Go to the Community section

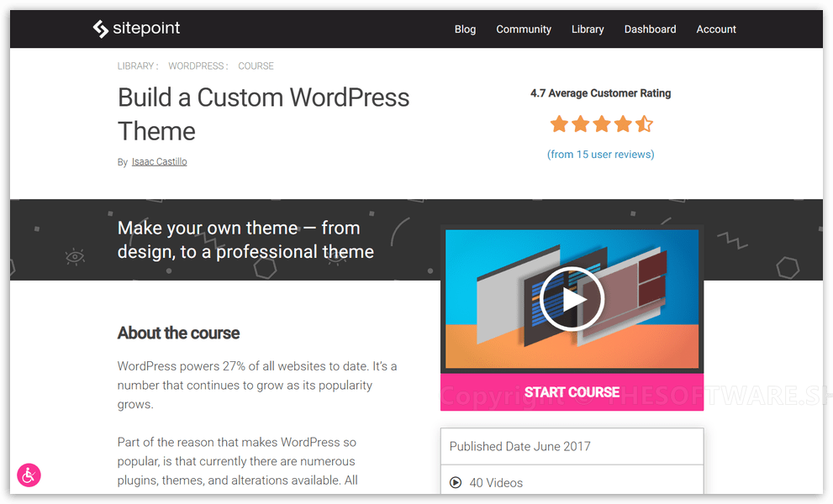(524, 29)
